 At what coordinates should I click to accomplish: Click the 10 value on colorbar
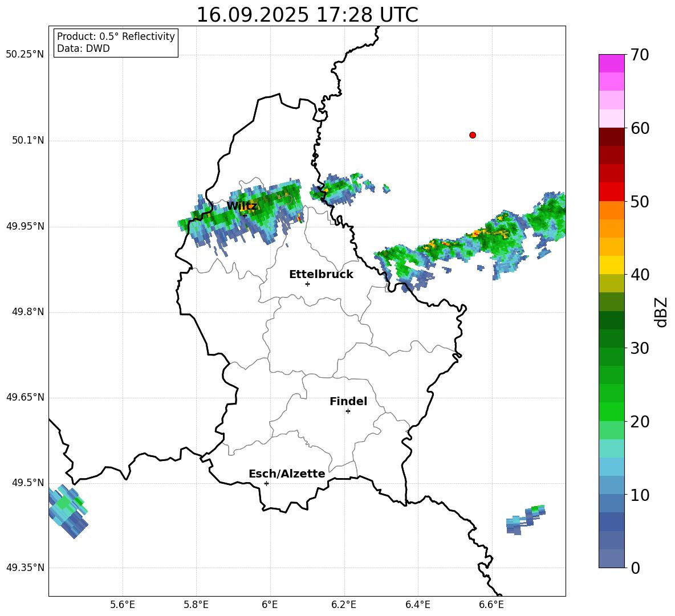coord(640,495)
